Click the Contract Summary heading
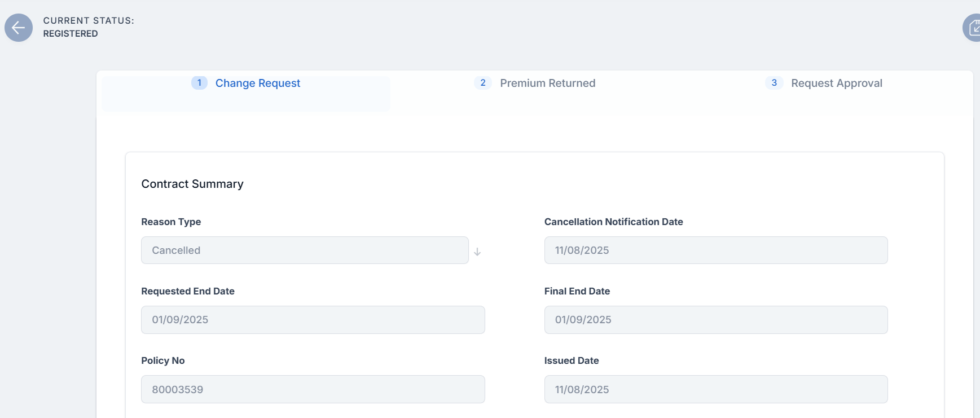 (192, 184)
